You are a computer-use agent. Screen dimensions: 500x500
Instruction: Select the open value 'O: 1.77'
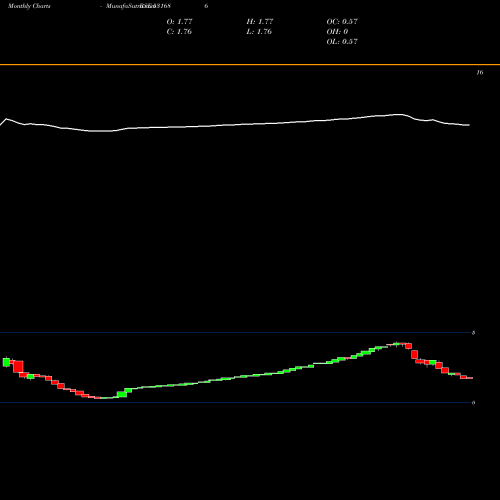(x=179, y=21)
